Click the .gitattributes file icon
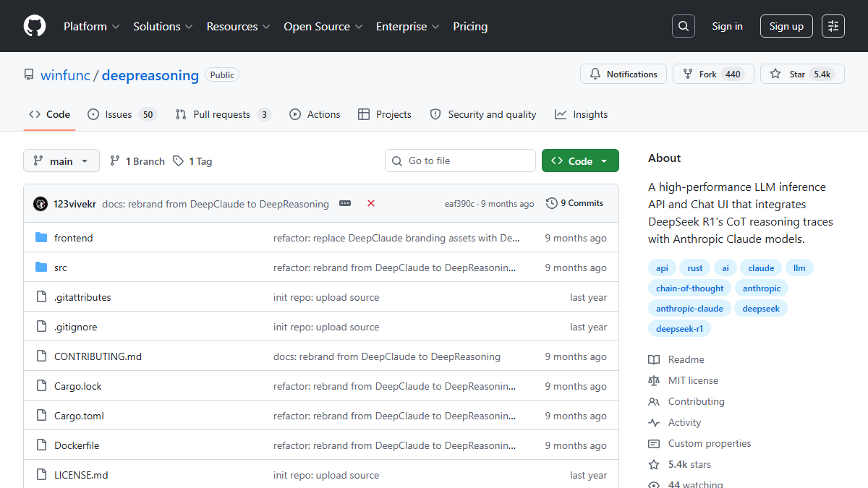Viewport: 868px width, 488px height. pyautogui.click(x=41, y=297)
